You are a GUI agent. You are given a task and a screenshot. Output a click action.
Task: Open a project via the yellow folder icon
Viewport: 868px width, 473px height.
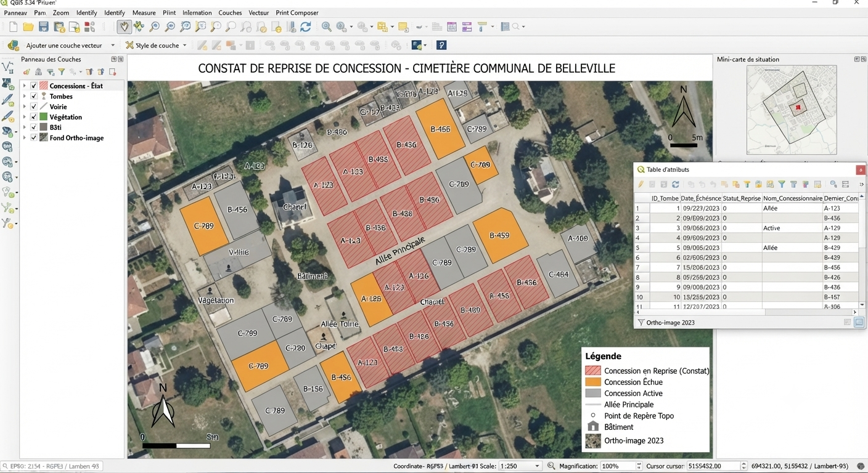coord(28,26)
